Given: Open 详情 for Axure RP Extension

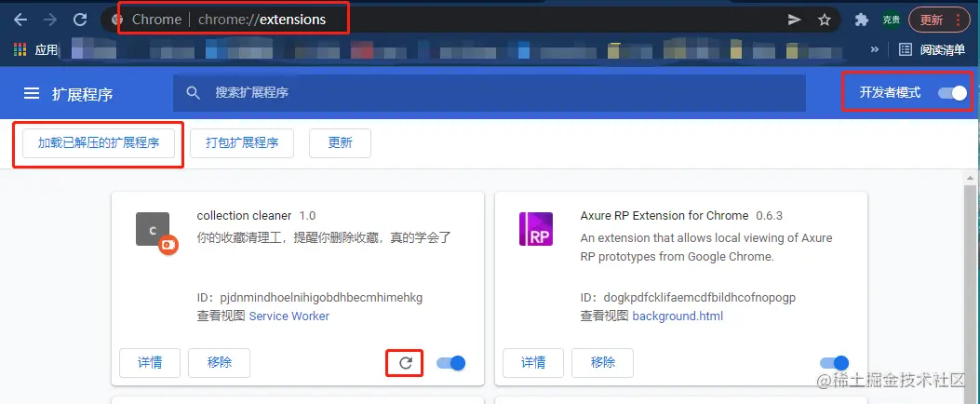Looking at the screenshot, I should pyautogui.click(x=533, y=363).
